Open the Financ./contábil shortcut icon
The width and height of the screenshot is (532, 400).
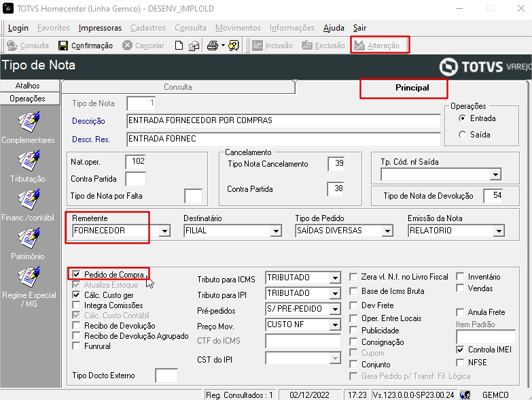[29, 199]
